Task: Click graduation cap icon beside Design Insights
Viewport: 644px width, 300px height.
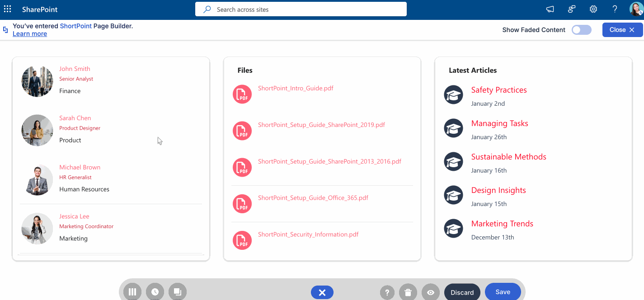Action: [453, 195]
